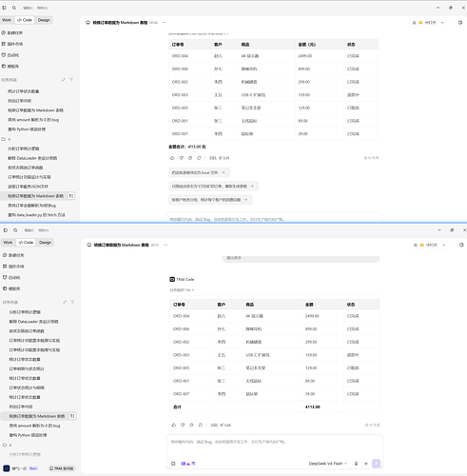The height and width of the screenshot is (476, 467).
Task: Switch to Work tab in bottom window
Action: point(8,243)
